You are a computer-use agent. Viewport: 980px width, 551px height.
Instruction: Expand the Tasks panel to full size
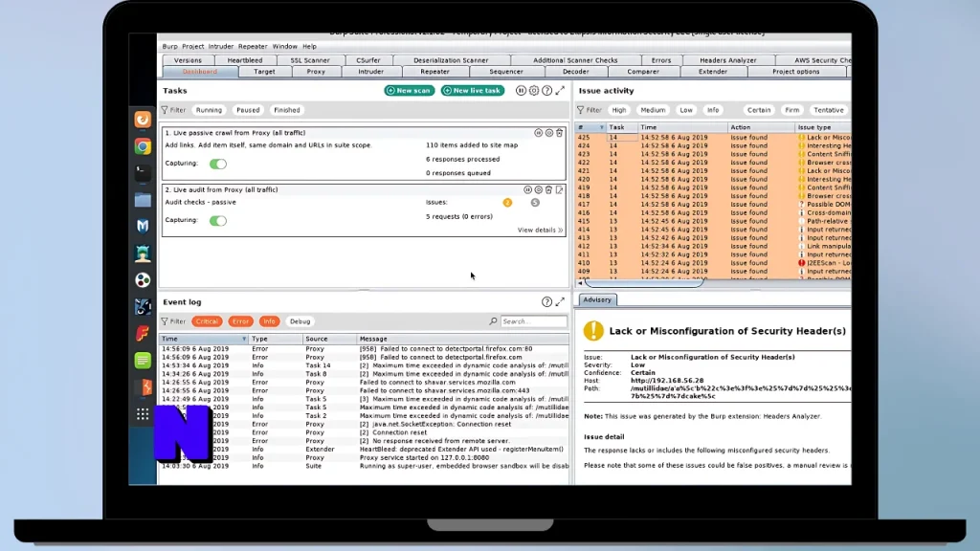560,91
